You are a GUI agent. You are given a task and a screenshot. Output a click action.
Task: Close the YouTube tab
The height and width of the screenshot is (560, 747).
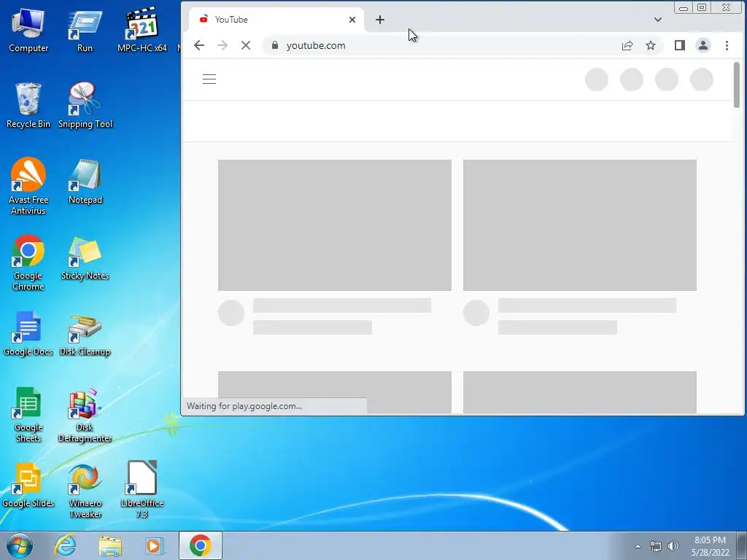click(x=352, y=20)
